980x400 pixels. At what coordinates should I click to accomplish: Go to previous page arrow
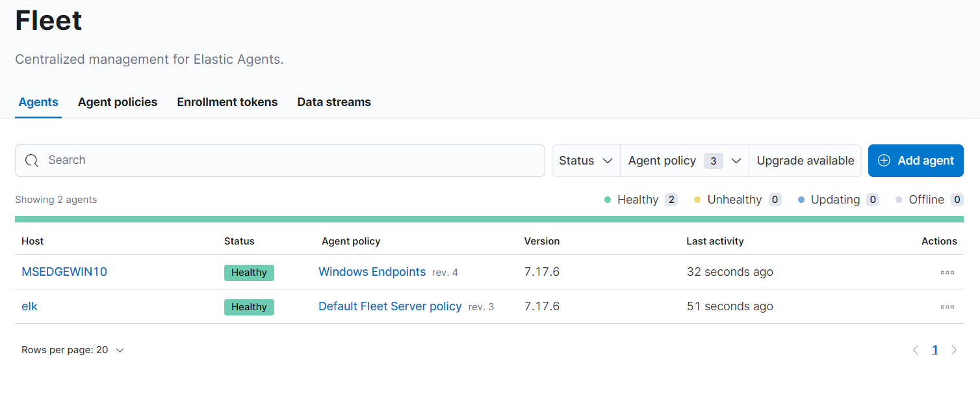click(x=916, y=350)
